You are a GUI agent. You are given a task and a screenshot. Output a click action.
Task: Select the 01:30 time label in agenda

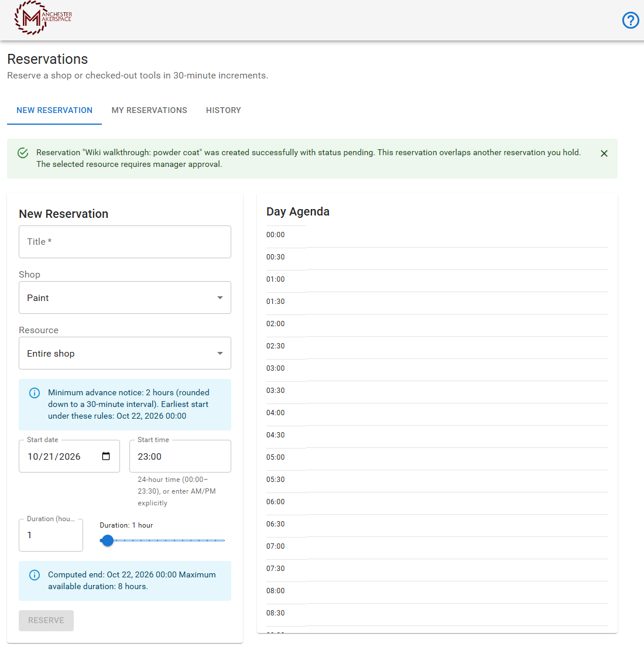point(276,302)
